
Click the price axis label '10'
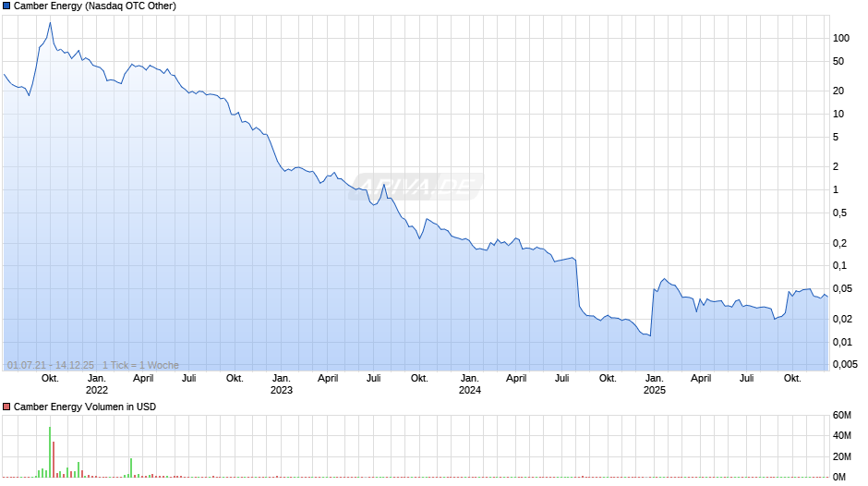click(838, 115)
